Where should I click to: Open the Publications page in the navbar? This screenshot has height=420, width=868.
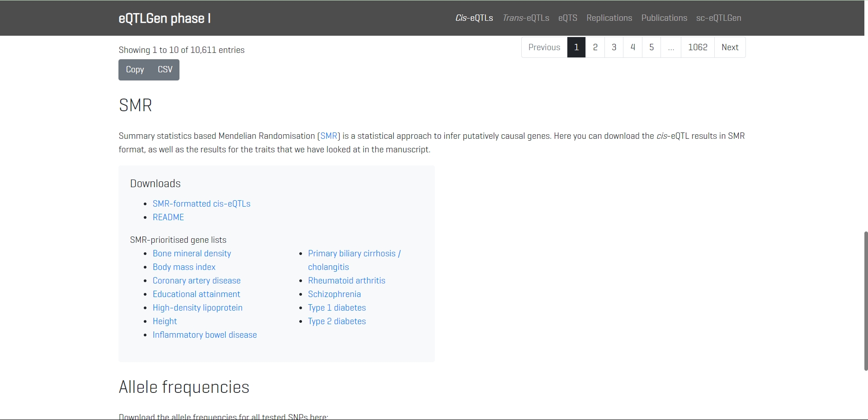point(664,18)
